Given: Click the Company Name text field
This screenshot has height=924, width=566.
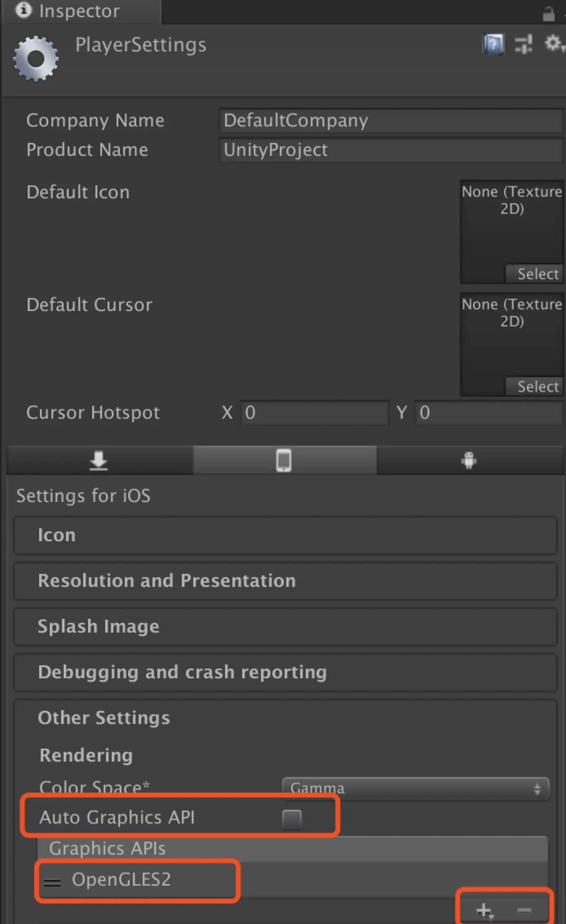Looking at the screenshot, I should coord(391,121).
